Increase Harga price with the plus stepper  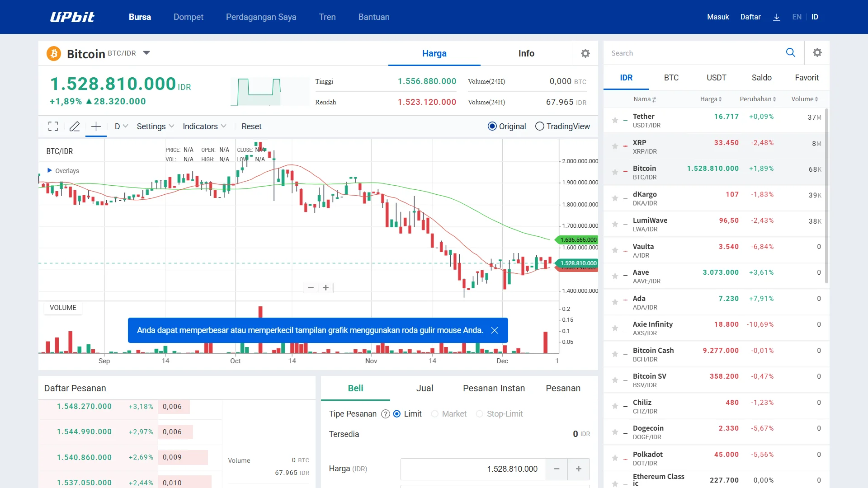pyautogui.click(x=579, y=469)
